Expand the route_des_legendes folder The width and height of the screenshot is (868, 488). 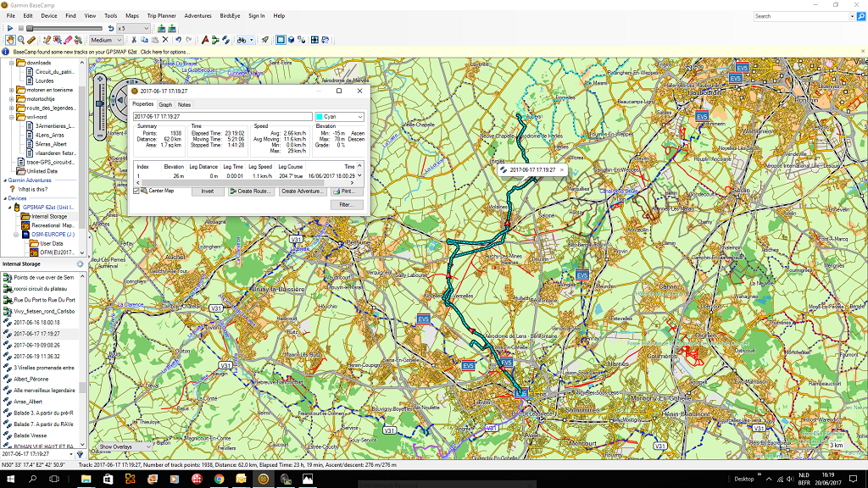pos(12,108)
